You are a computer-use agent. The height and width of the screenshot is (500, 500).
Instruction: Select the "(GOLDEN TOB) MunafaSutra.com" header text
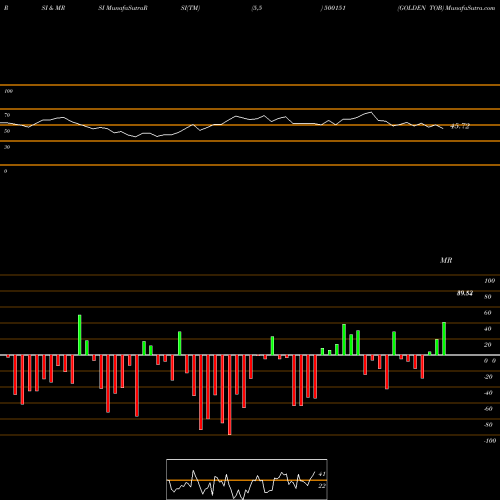[446, 8]
